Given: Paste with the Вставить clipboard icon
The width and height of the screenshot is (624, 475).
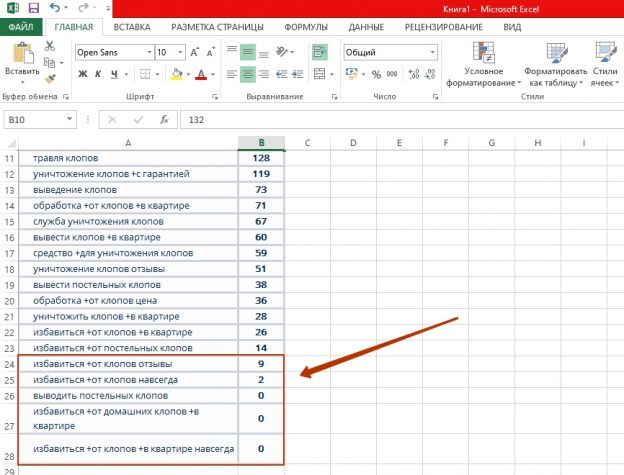Looking at the screenshot, I should pos(22,53).
